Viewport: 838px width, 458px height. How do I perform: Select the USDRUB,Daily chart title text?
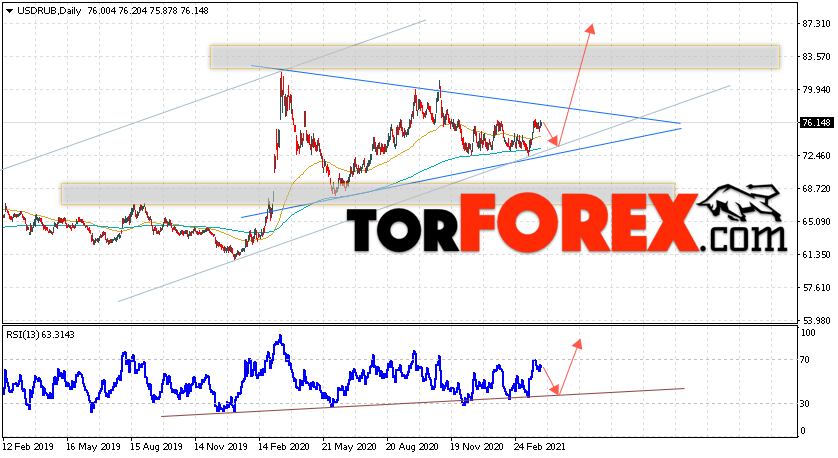[x=49, y=11]
